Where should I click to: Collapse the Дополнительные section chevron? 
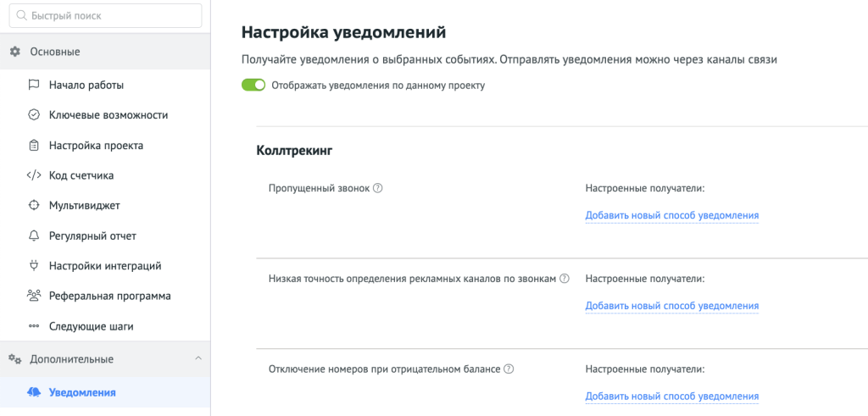[198, 358]
